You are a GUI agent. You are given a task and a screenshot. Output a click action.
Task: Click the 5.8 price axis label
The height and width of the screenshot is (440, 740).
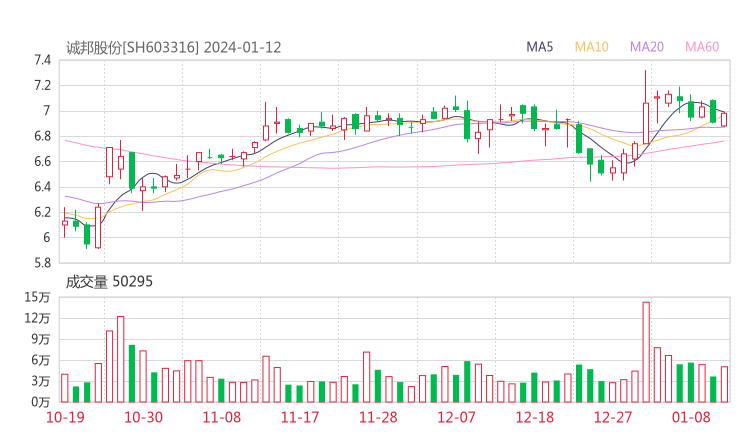pos(42,263)
